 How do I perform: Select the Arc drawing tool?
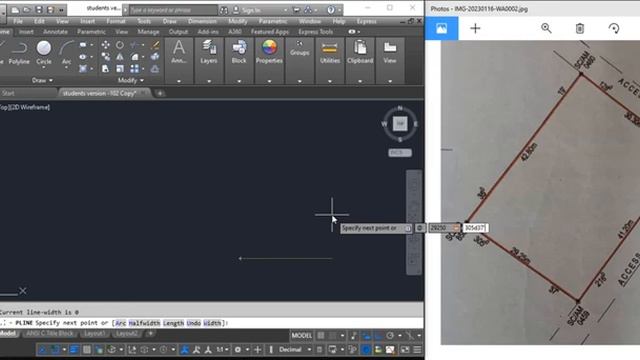point(66,53)
